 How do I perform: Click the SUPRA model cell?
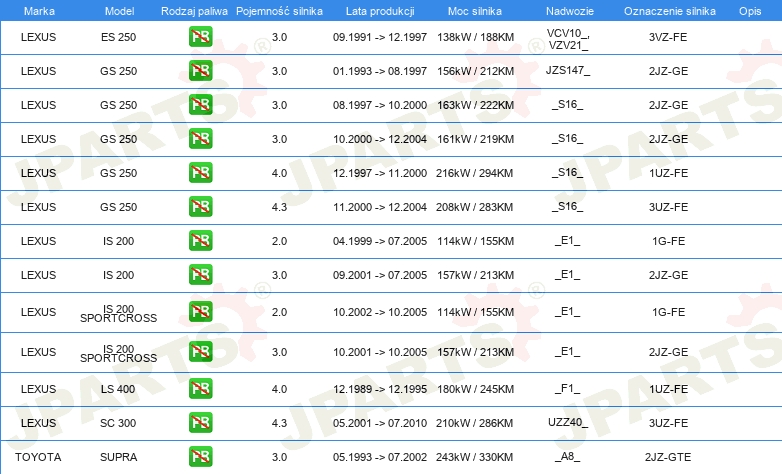[118, 457]
